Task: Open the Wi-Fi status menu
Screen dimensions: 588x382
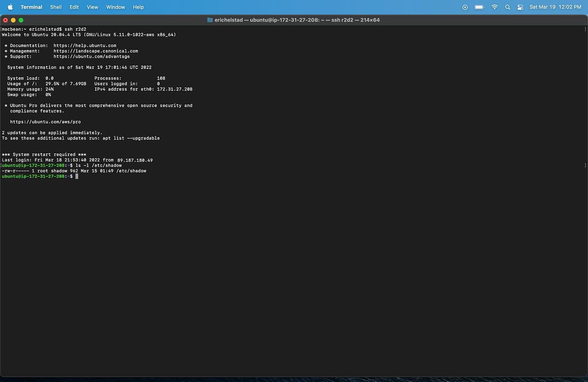Action: point(494,7)
